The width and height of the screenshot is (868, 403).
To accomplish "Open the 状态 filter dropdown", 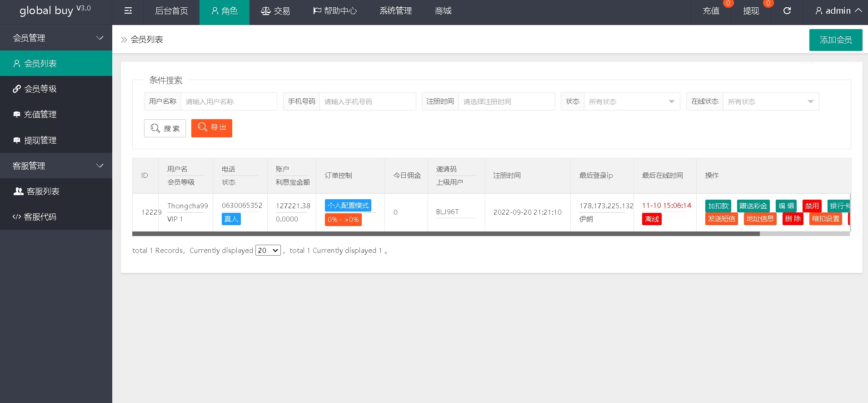I will tap(631, 101).
